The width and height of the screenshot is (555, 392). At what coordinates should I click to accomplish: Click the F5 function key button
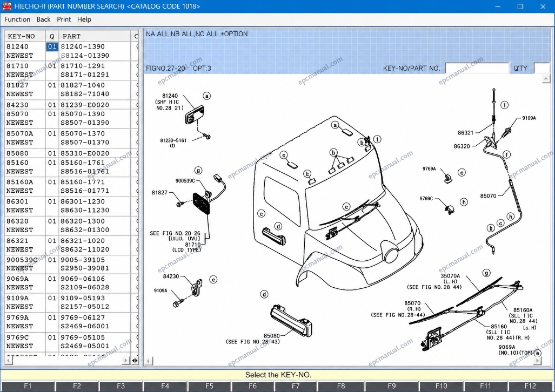pyautogui.click(x=209, y=386)
